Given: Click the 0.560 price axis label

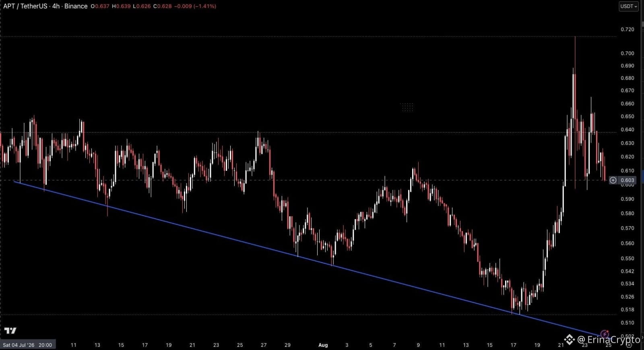Looking at the screenshot, I should click(627, 243).
